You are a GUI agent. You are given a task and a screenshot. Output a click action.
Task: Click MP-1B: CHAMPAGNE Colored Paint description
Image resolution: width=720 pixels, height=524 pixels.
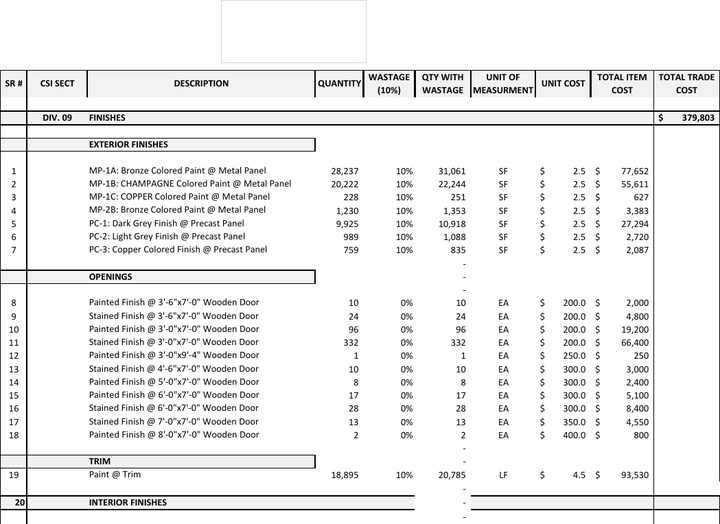pos(190,184)
